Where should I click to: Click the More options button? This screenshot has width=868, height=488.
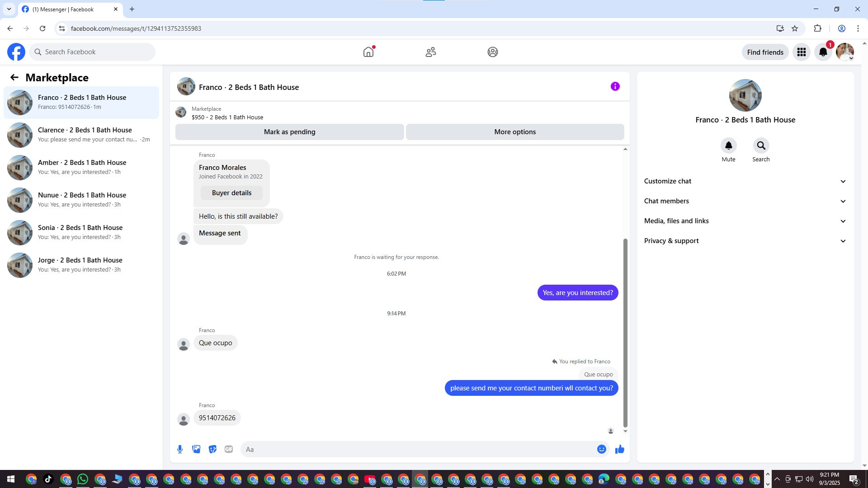coord(515,132)
